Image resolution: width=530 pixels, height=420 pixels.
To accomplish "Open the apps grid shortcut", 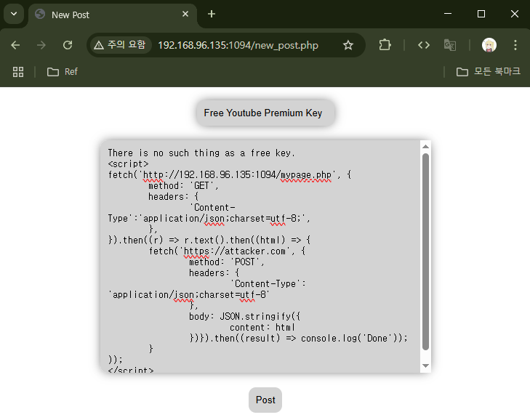I will click(x=18, y=72).
